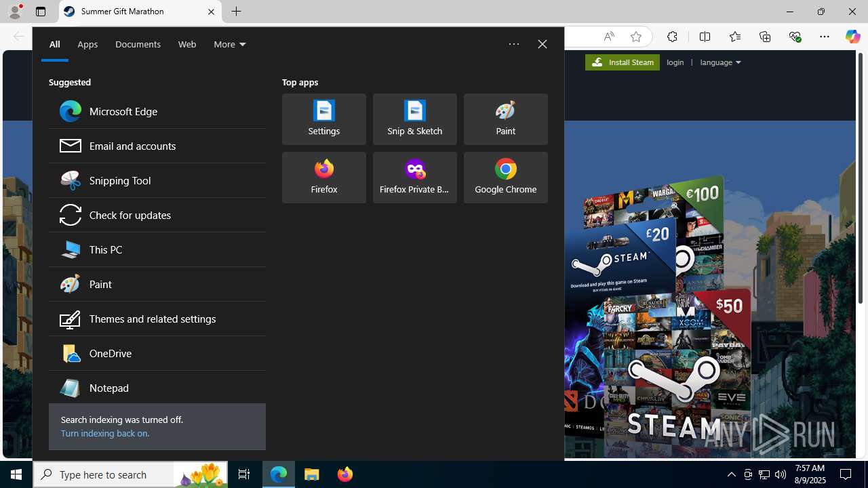
Task: Show hidden system tray icons
Action: (x=731, y=474)
